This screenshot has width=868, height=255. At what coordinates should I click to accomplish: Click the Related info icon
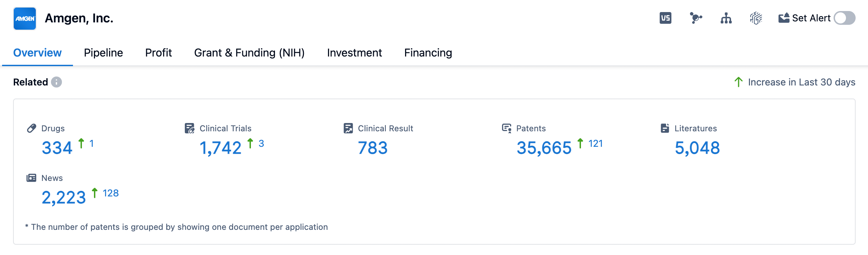pyautogui.click(x=56, y=82)
